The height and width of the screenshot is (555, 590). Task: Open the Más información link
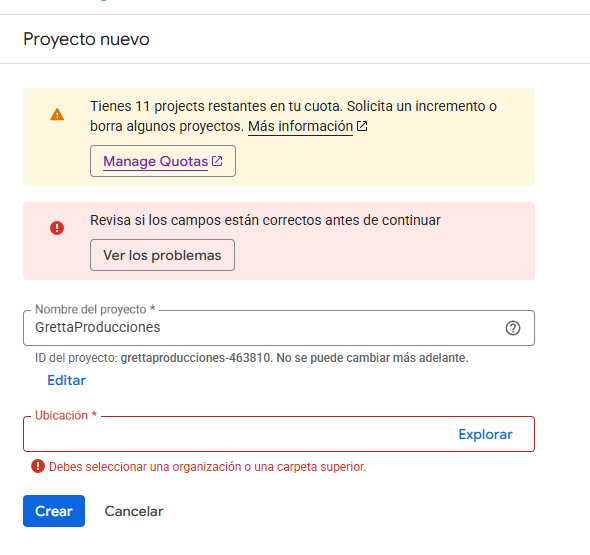tap(300, 126)
